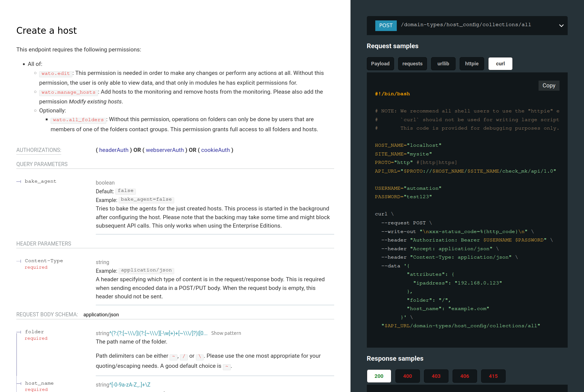584x392 pixels.
Task: Switch to the Payload request sample tab
Action: pos(380,63)
